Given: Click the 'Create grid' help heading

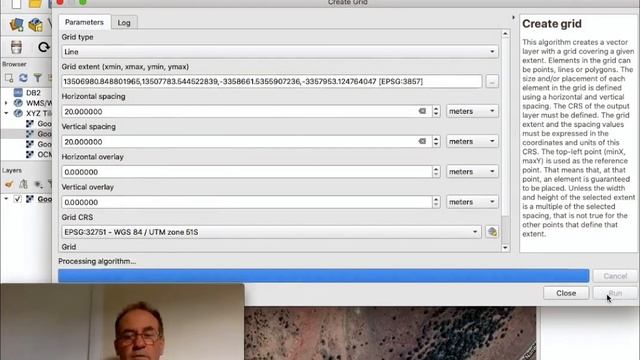Looking at the screenshot, I should click(x=552, y=24).
